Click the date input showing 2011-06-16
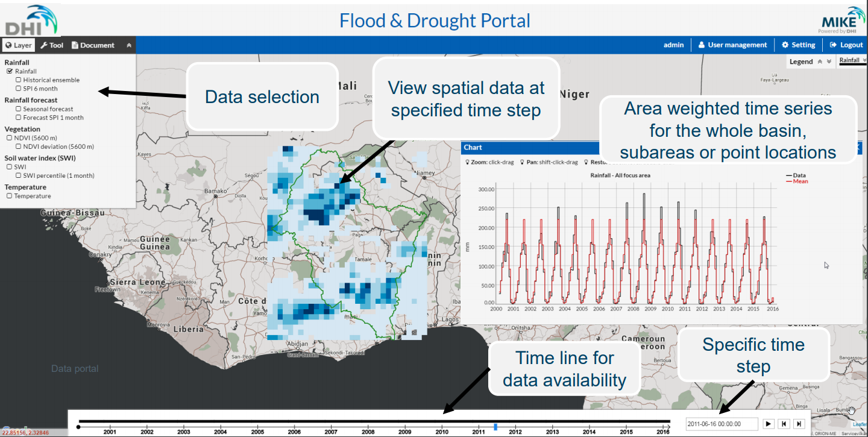868x437 pixels. [723, 424]
